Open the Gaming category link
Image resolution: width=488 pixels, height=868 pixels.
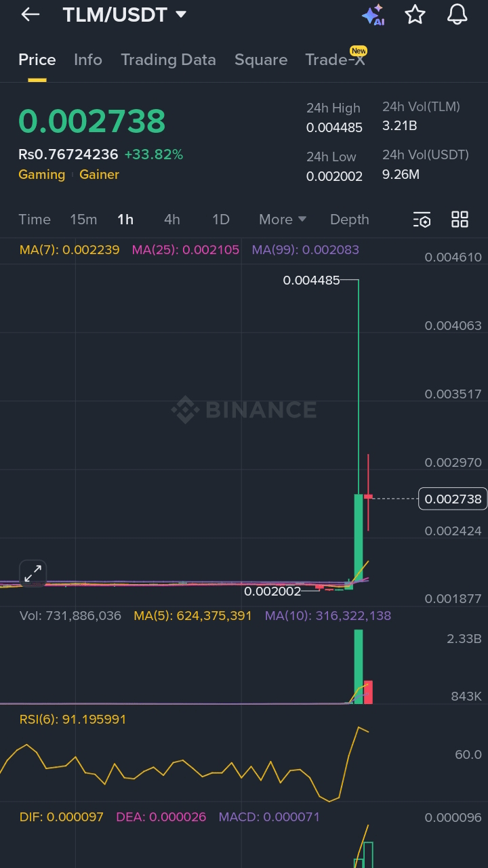(x=41, y=175)
